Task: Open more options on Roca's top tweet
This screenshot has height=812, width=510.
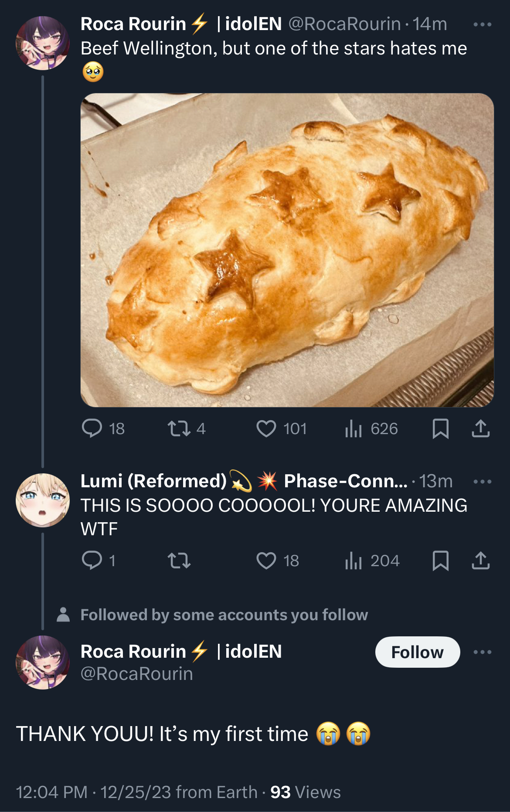Action: point(482,24)
